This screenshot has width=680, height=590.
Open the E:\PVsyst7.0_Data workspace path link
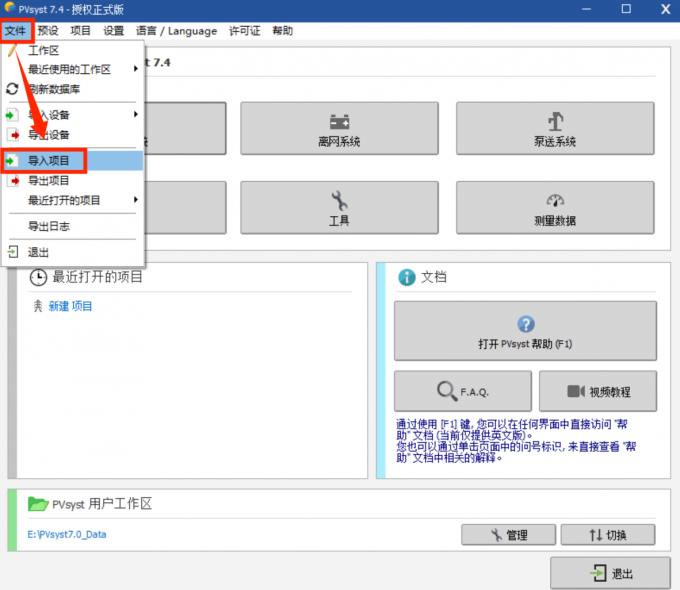[67, 534]
